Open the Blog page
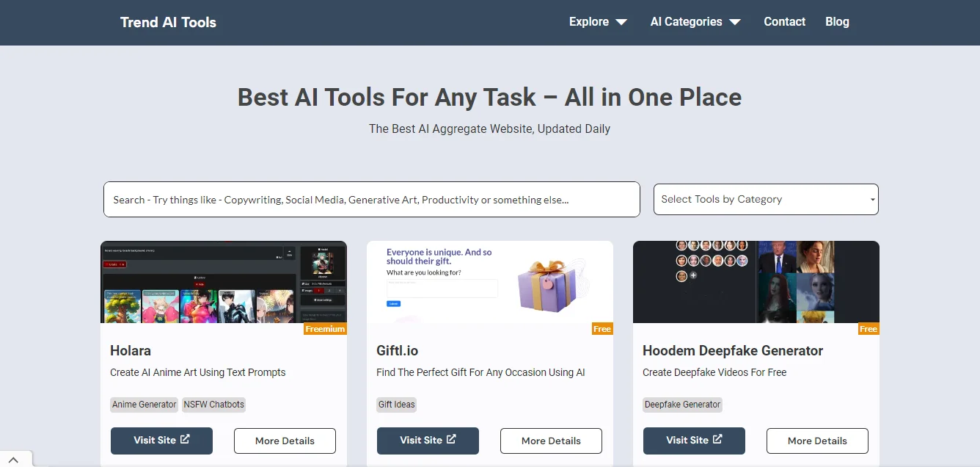This screenshot has width=980, height=467. (837, 21)
